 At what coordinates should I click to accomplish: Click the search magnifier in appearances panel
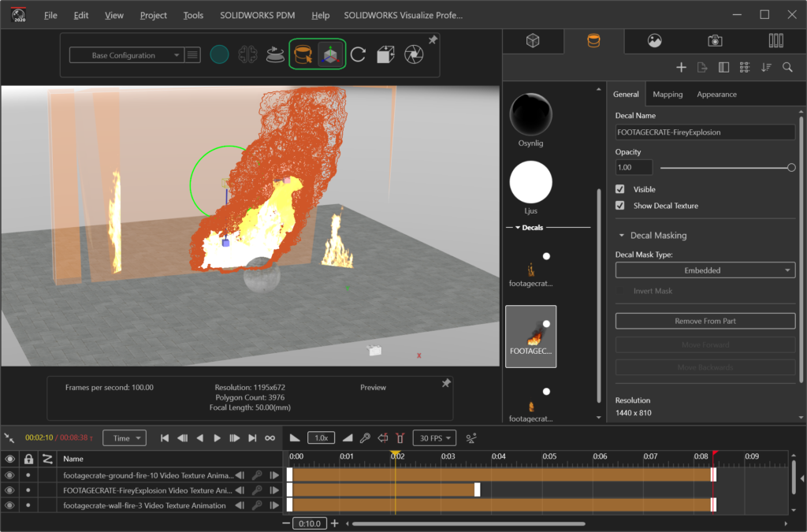[787, 68]
